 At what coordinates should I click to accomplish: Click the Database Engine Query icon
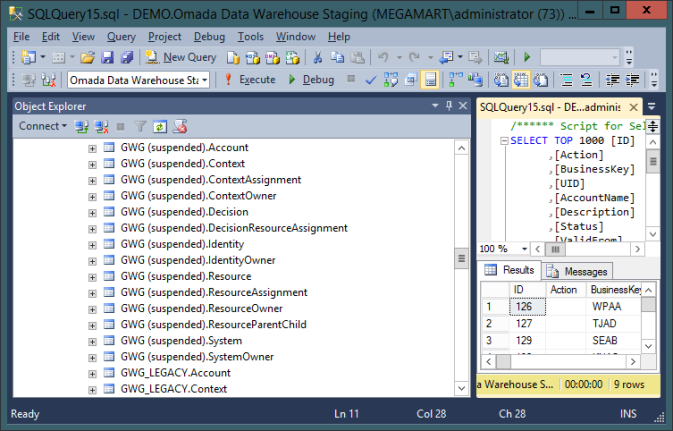pos(233,57)
